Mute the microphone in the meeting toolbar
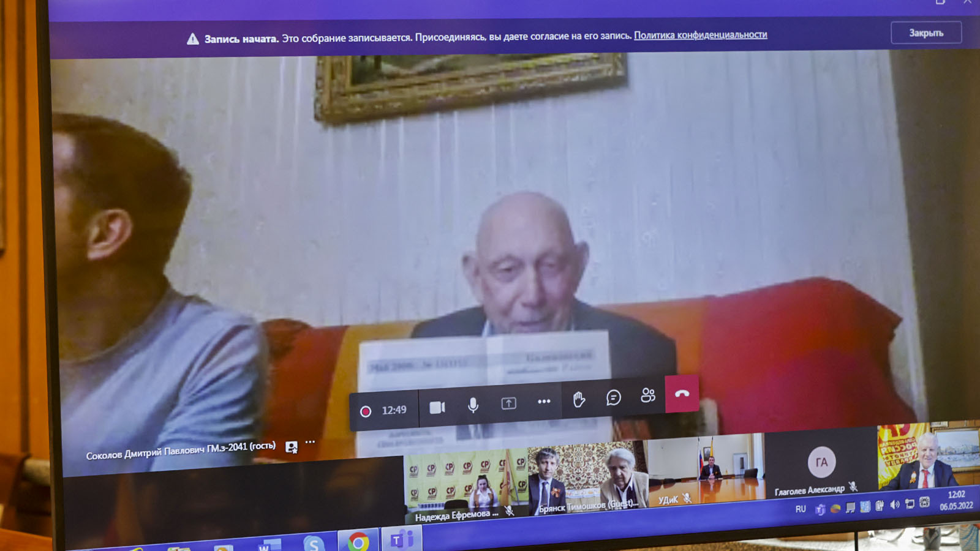The width and height of the screenshot is (980, 551). [473, 405]
